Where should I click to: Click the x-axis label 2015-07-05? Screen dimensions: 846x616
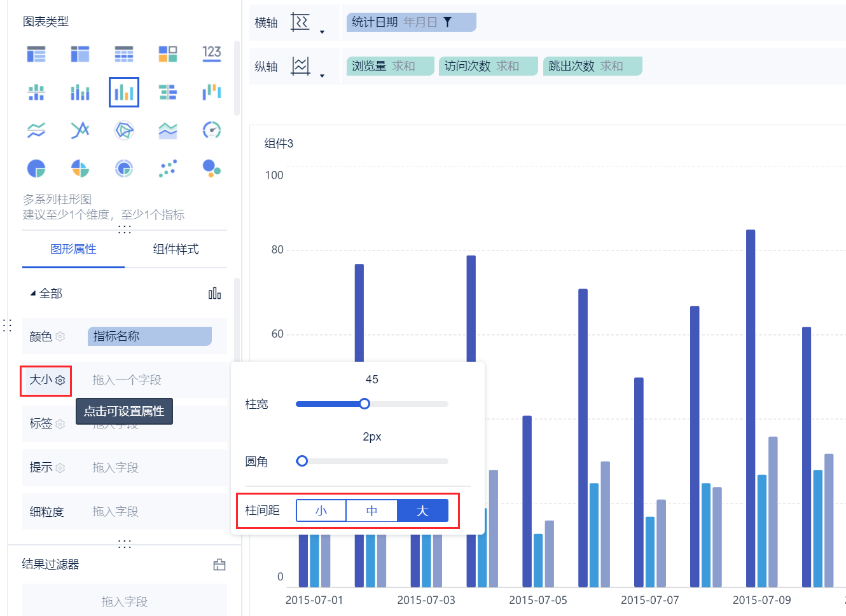coord(538,600)
